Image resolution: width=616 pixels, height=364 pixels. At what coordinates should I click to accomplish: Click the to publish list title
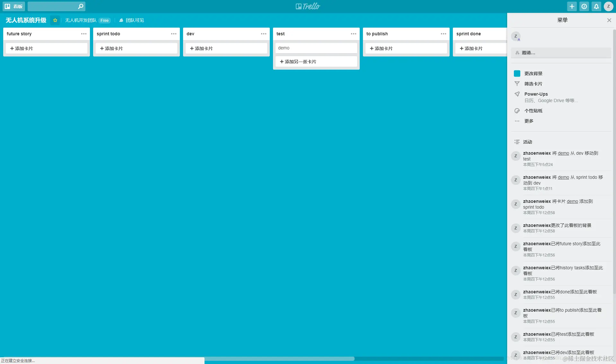click(x=377, y=34)
